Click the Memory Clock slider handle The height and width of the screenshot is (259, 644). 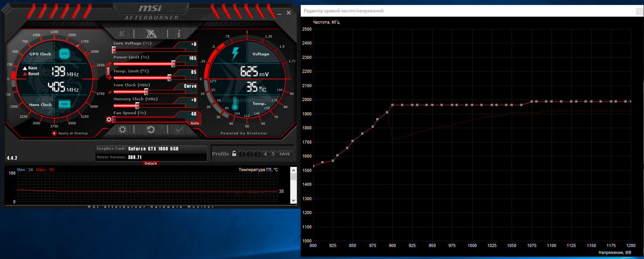(x=137, y=106)
